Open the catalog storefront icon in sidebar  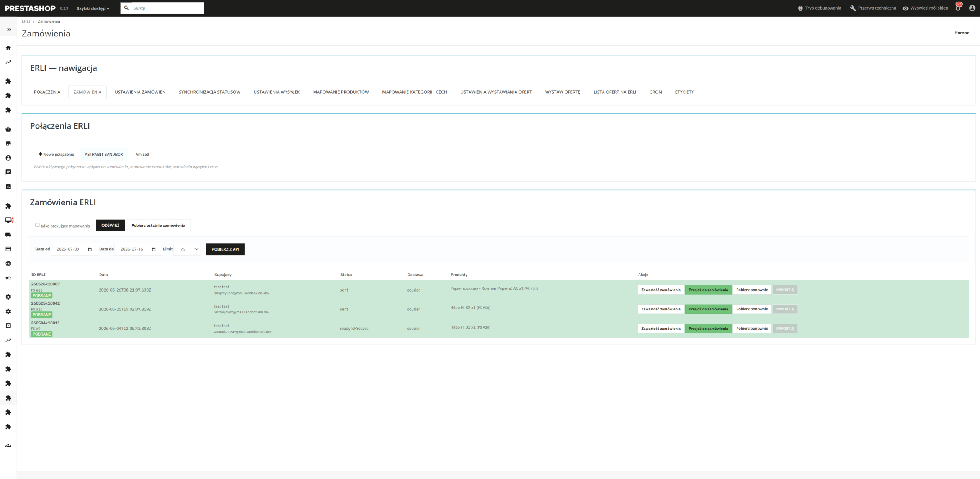click(8, 143)
